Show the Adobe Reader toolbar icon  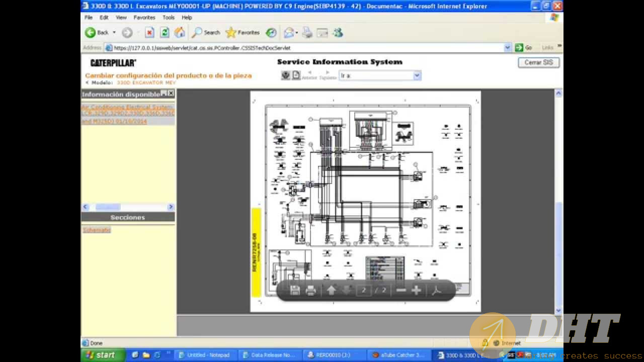437,291
